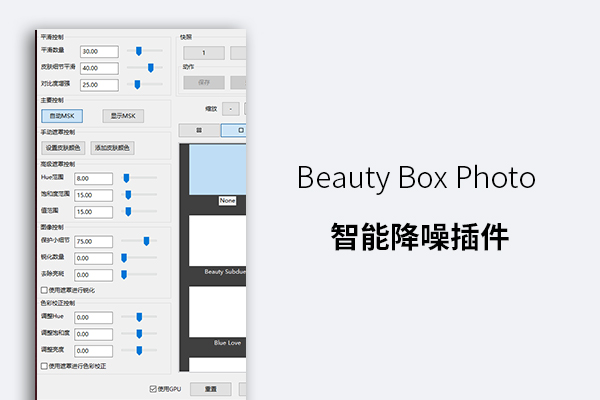This screenshot has width=600, height=400.
Task: Click the 保护小细节 slider
Action: pyautogui.click(x=139, y=241)
